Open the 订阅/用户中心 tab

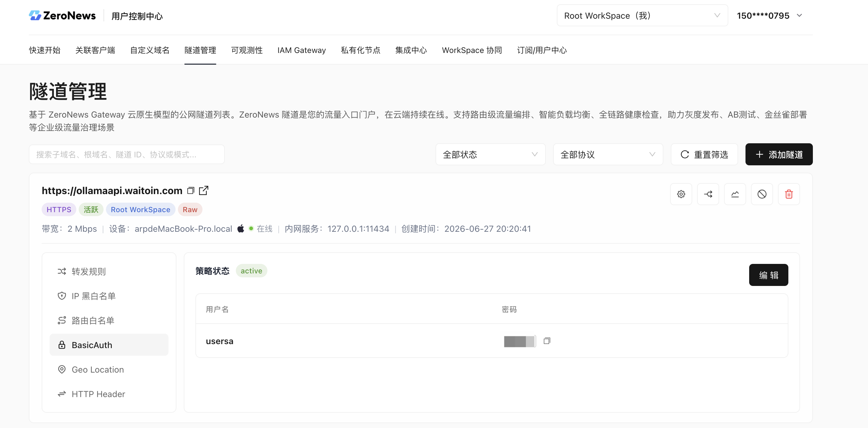542,50
